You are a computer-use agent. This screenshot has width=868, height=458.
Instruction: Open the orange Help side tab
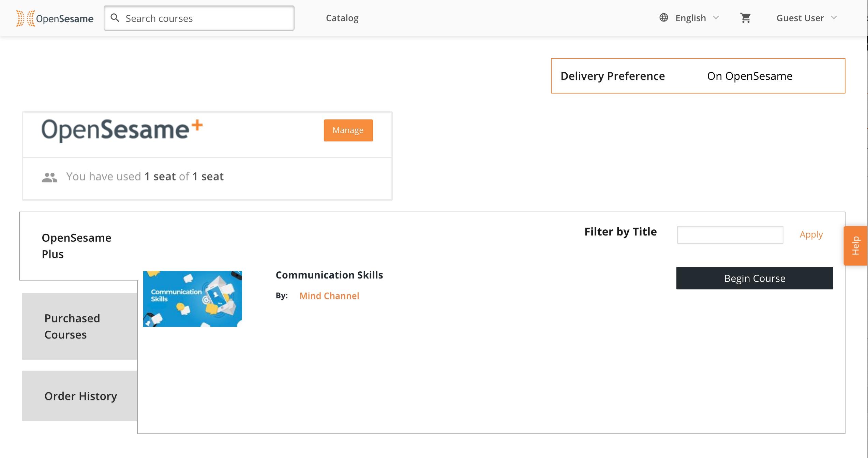point(855,246)
